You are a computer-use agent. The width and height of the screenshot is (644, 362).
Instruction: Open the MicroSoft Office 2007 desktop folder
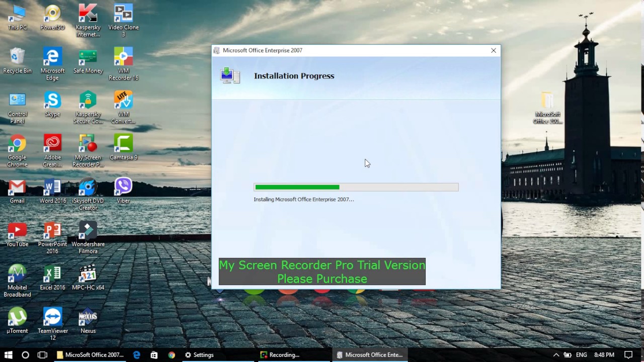547,108
